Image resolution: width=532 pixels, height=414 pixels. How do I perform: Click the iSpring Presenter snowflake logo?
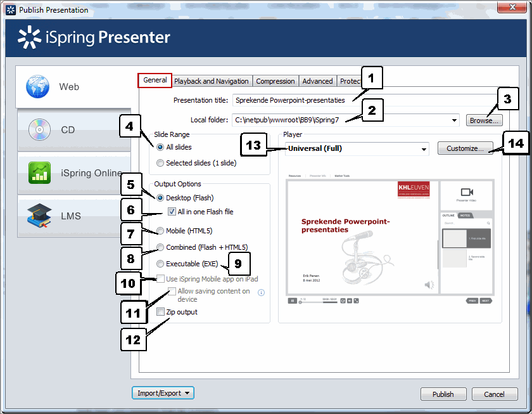(29, 37)
